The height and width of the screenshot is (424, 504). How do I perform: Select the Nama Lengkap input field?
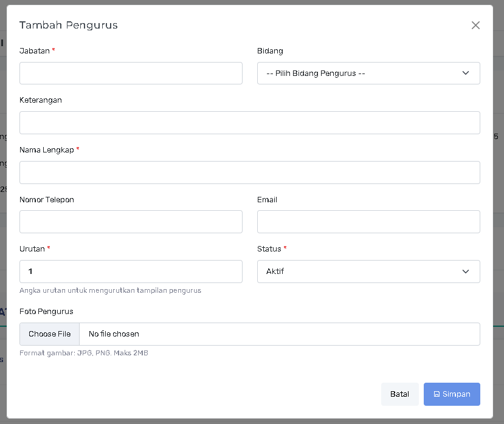point(249,173)
